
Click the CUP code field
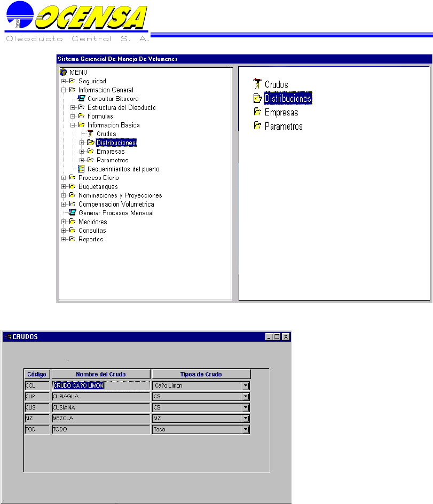(37, 396)
